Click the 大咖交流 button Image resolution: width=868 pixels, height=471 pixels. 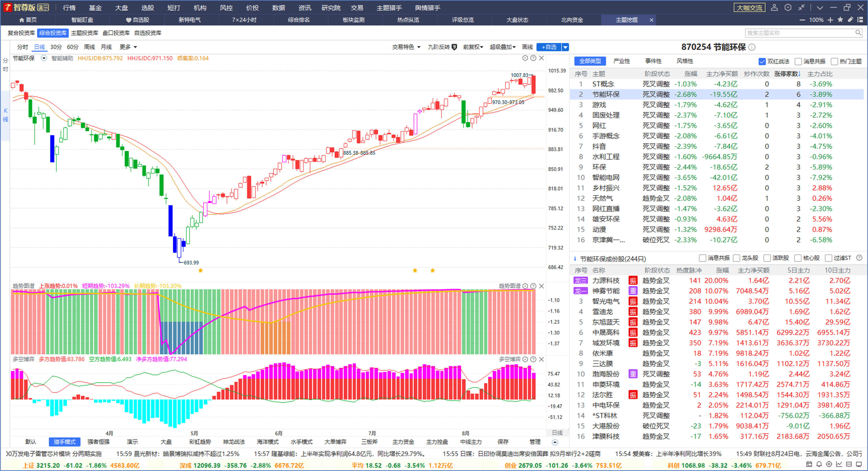[750, 8]
